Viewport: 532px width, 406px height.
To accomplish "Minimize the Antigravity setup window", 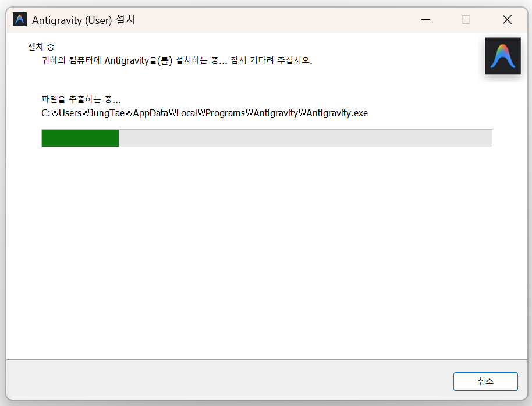I will pos(425,20).
